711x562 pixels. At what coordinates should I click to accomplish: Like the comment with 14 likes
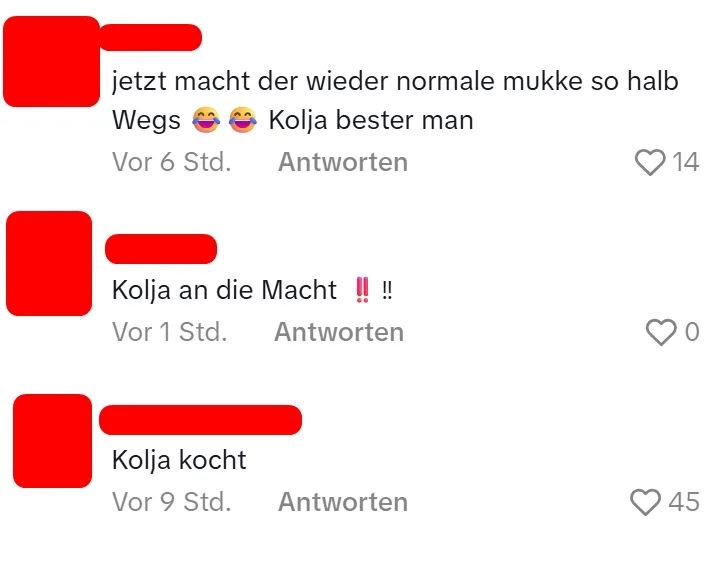pyautogui.click(x=650, y=162)
